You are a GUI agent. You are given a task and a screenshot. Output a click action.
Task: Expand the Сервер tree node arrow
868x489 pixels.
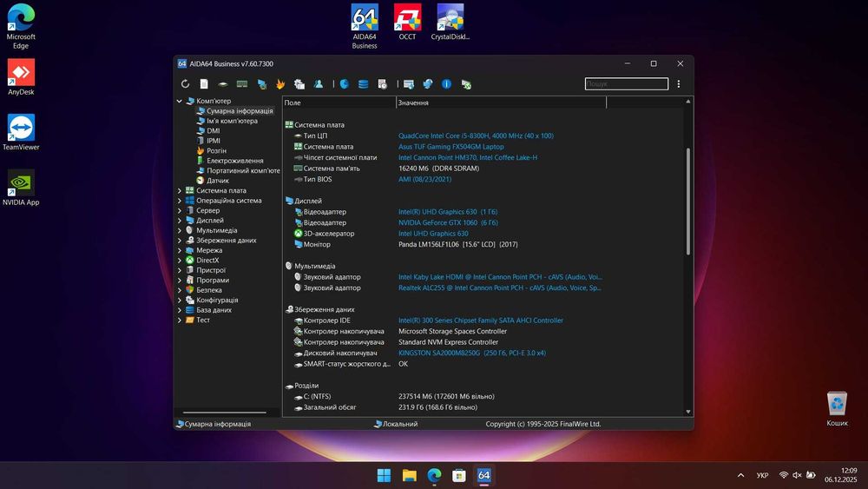pyautogui.click(x=180, y=210)
